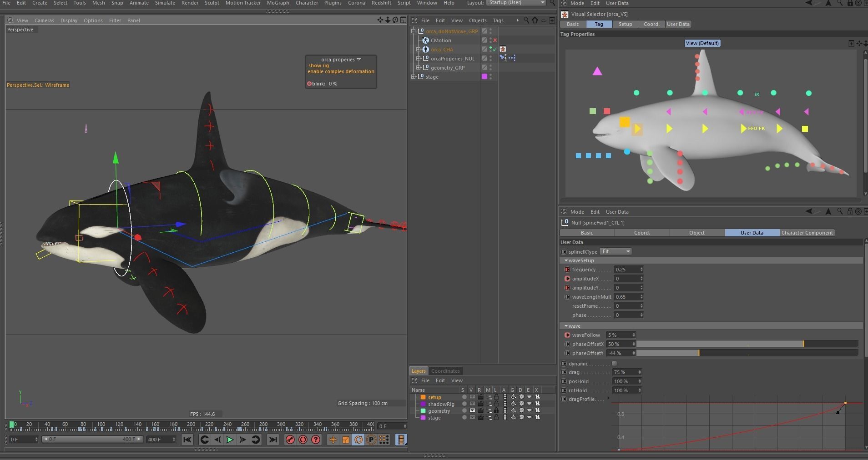The image size is (868, 460).
Task: Toggle the orca_CHA enable checkmark
Action: click(495, 49)
